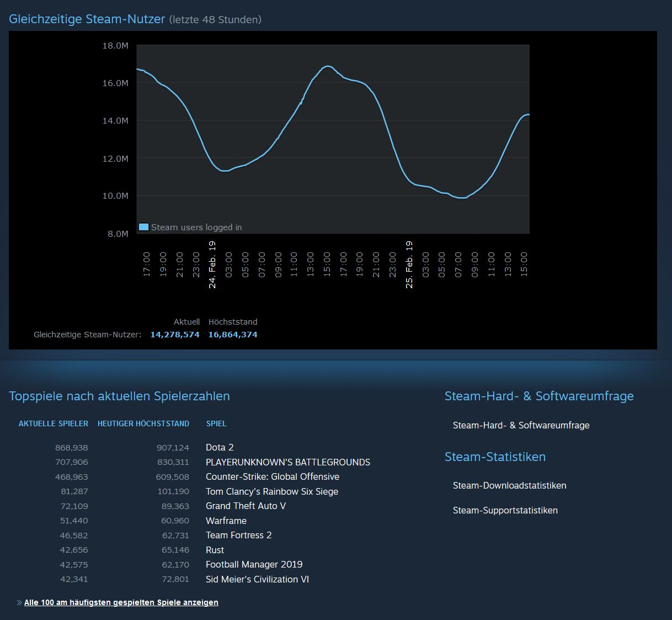Open Grand Theft Auto V link
This screenshot has width=672, height=620.
click(x=246, y=506)
